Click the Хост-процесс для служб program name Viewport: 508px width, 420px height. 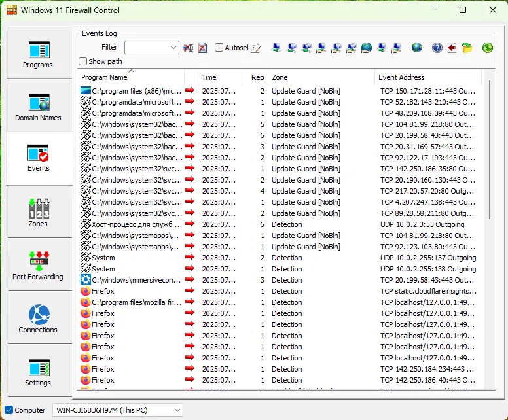tap(137, 224)
